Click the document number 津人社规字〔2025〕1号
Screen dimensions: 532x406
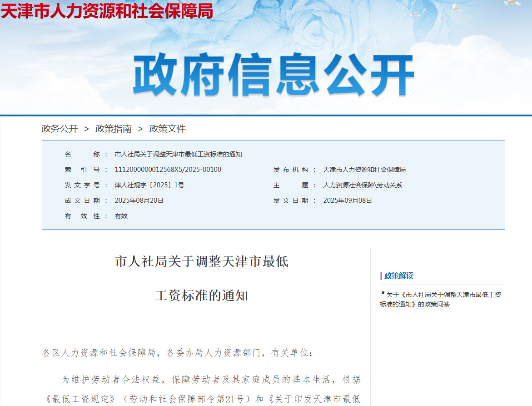149,185
